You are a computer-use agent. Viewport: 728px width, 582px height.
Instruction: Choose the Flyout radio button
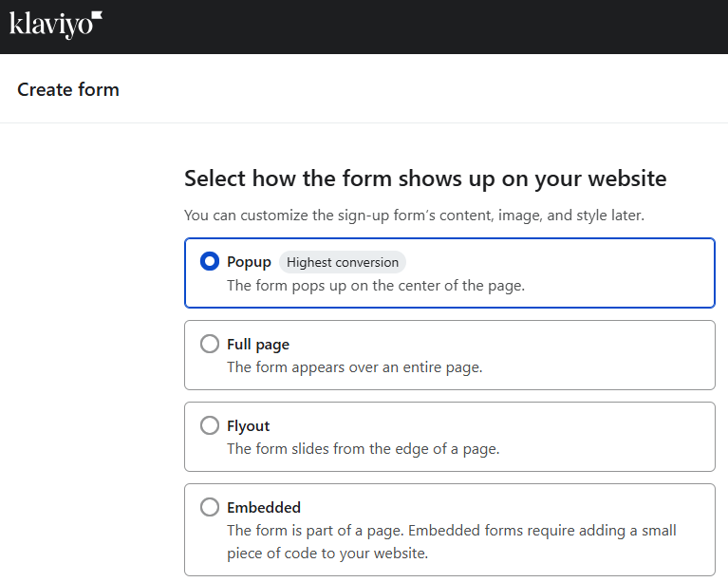[210, 425]
